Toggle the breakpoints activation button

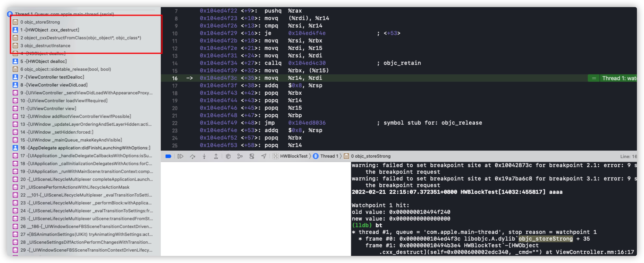click(168, 156)
